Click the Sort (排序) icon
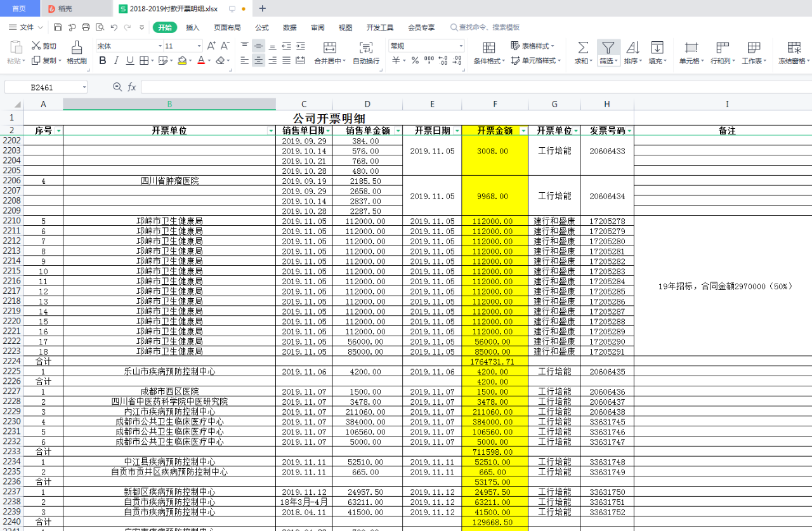Screen dimensions: 812x531 [632, 48]
